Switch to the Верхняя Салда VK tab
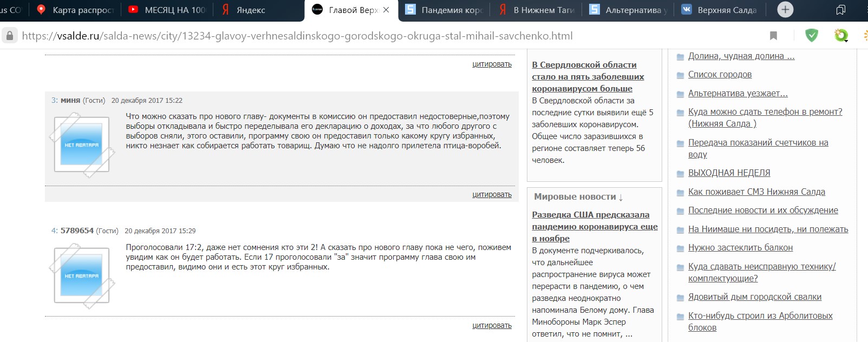The width and height of the screenshot is (868, 342). click(x=721, y=10)
